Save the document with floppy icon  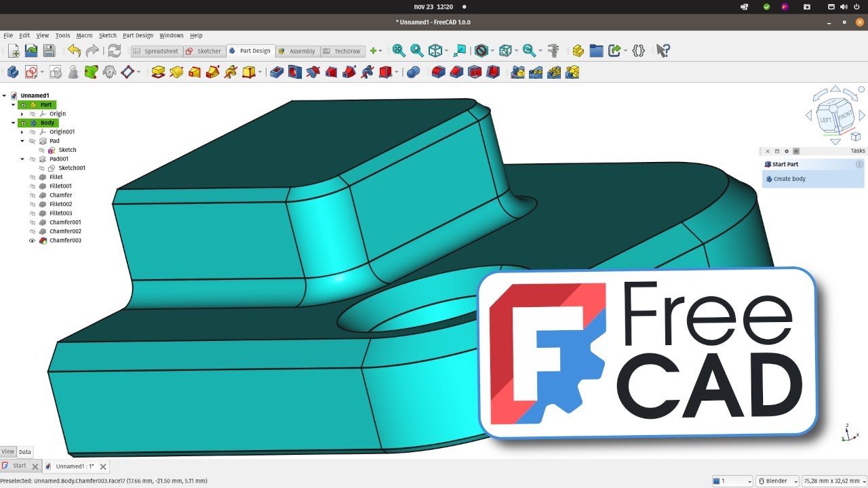[49, 50]
